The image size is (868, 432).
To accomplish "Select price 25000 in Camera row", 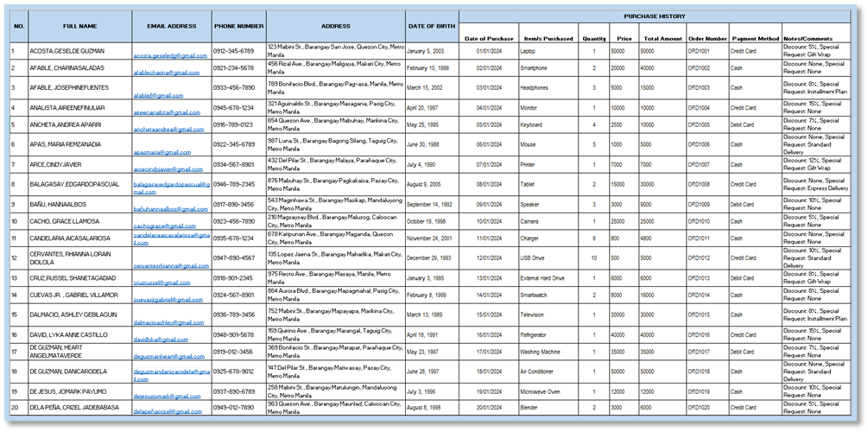I will [624, 221].
